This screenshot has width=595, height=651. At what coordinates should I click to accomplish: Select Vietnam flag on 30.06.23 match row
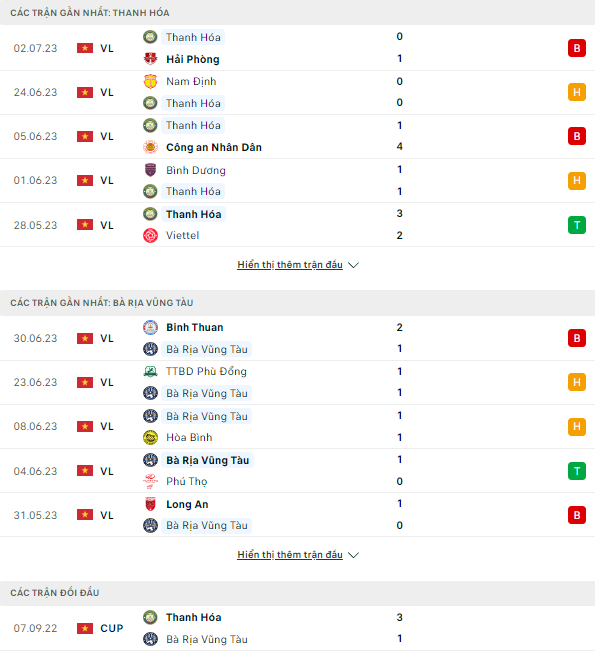pos(85,338)
